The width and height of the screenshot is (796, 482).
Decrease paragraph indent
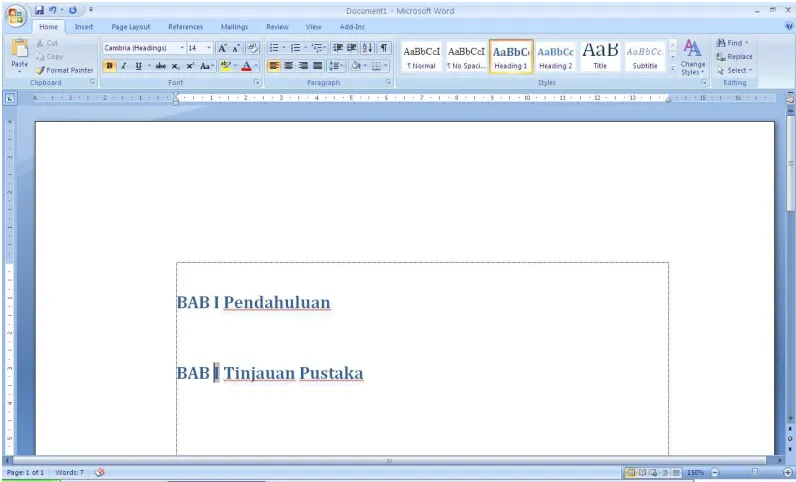point(337,48)
